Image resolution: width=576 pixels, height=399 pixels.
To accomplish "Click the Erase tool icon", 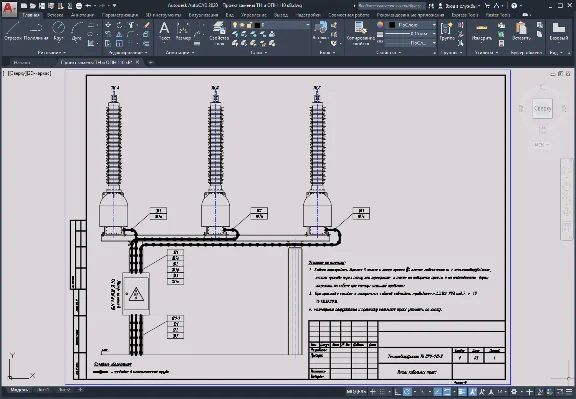I will pyautogui.click(x=147, y=25).
